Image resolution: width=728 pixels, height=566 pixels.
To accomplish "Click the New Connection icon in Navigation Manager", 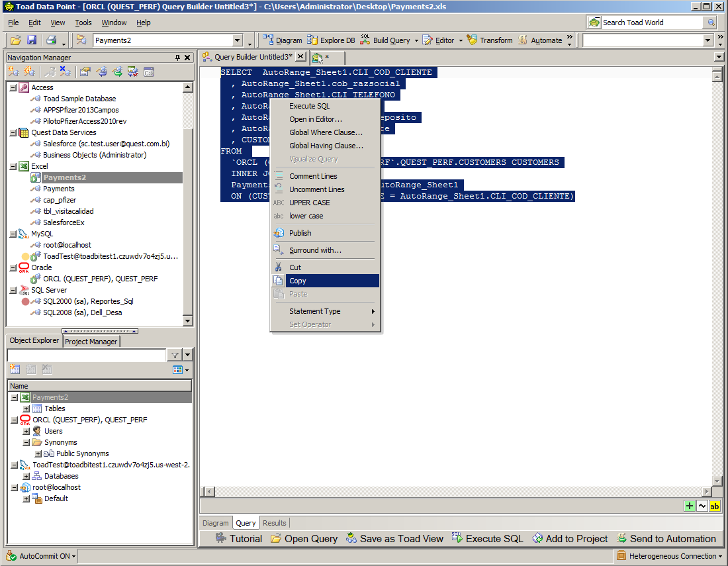I will [14, 71].
